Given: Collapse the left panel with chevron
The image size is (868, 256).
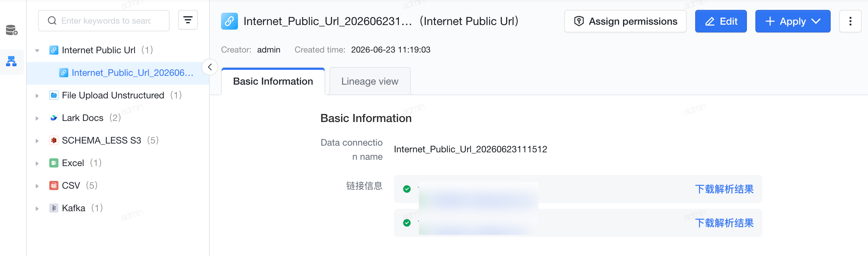Looking at the screenshot, I should click(210, 67).
